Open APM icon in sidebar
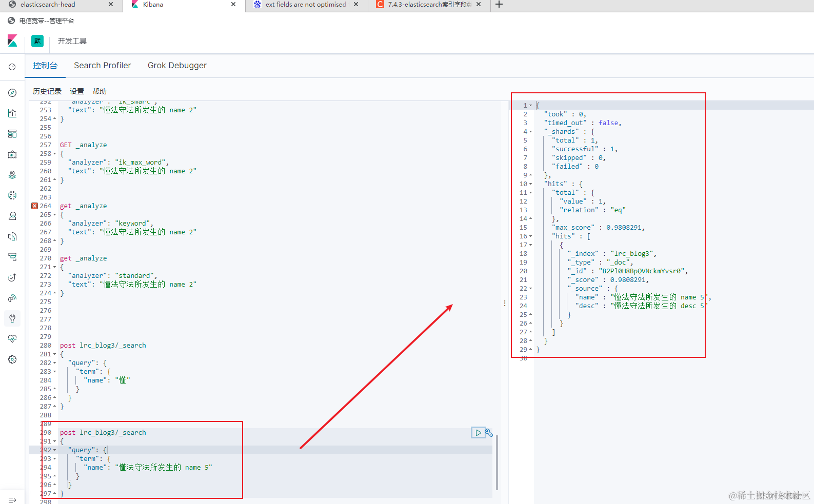The width and height of the screenshot is (814, 504). tap(12, 257)
